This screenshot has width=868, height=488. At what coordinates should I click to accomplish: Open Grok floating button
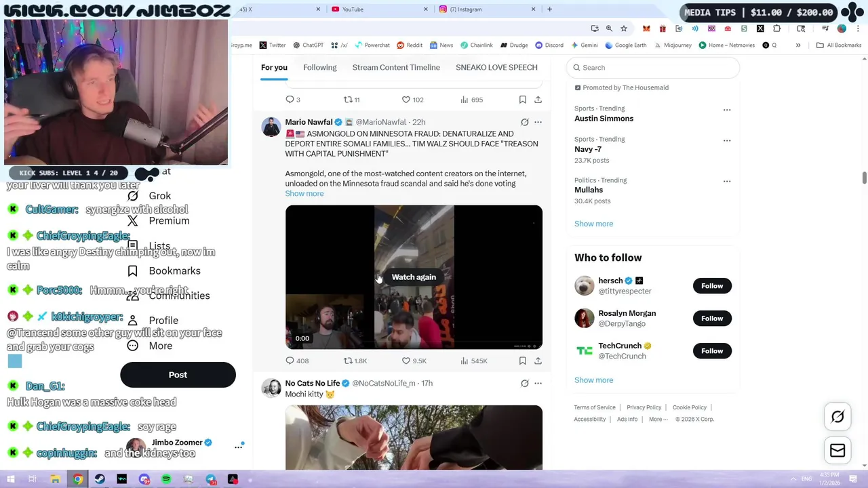pyautogui.click(x=837, y=417)
